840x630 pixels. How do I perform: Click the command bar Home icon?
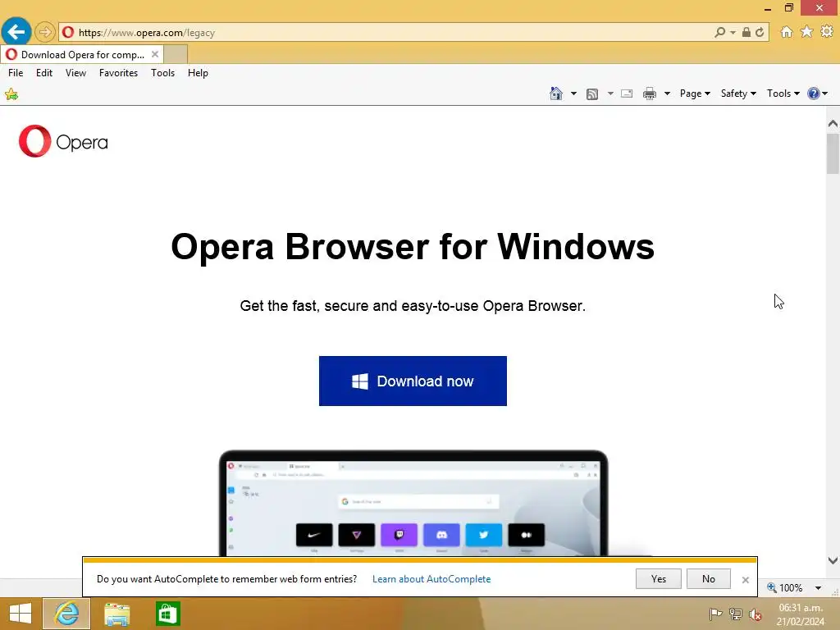(x=556, y=94)
